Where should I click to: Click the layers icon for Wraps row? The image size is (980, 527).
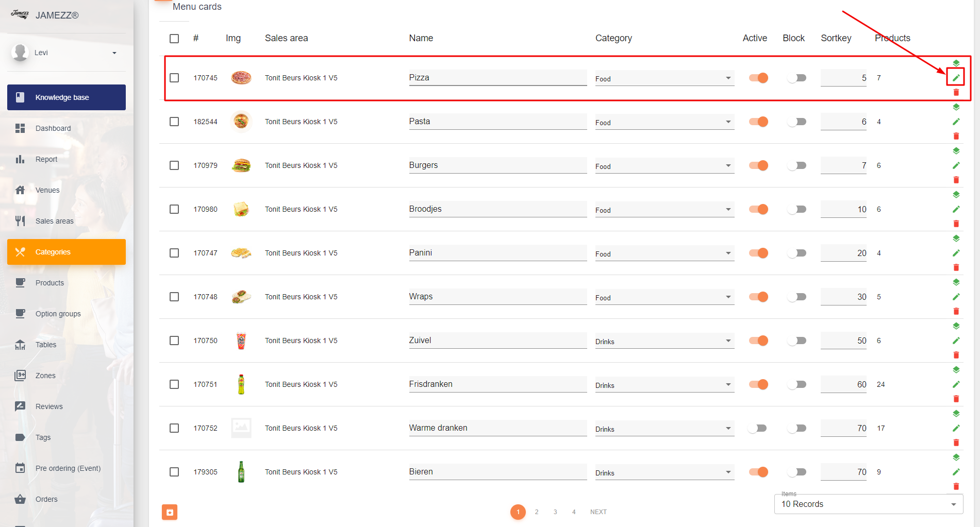[x=956, y=282]
